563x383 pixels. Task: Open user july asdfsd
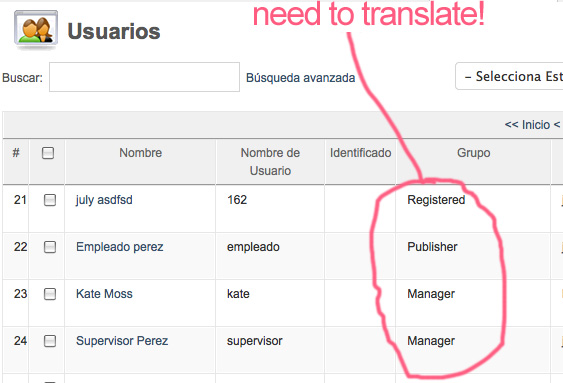pos(104,200)
